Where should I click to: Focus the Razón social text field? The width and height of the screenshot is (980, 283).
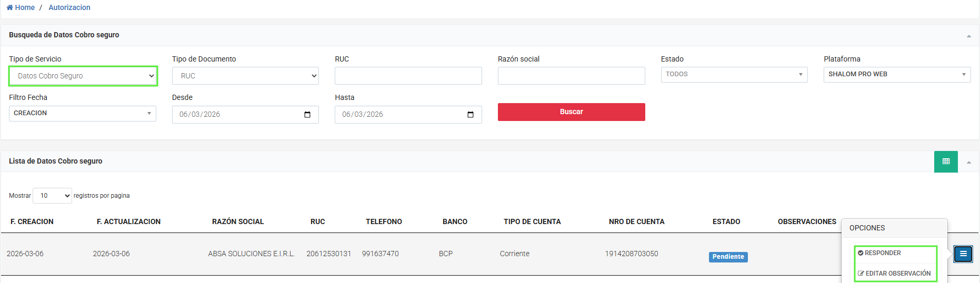[x=571, y=76]
